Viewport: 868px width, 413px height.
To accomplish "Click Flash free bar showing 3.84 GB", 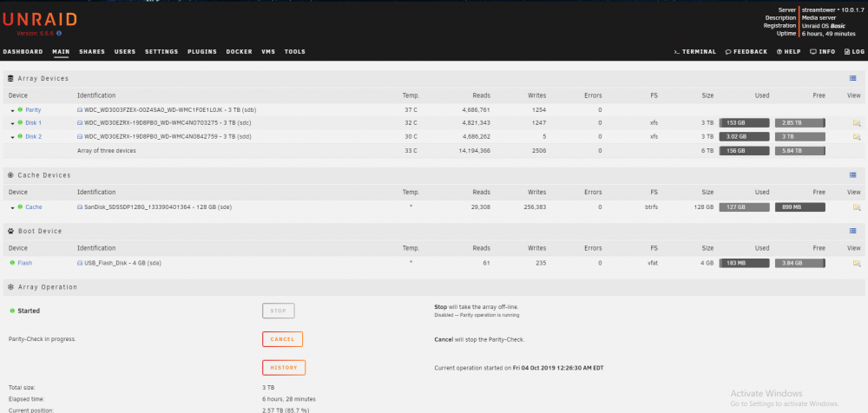I will pos(800,263).
